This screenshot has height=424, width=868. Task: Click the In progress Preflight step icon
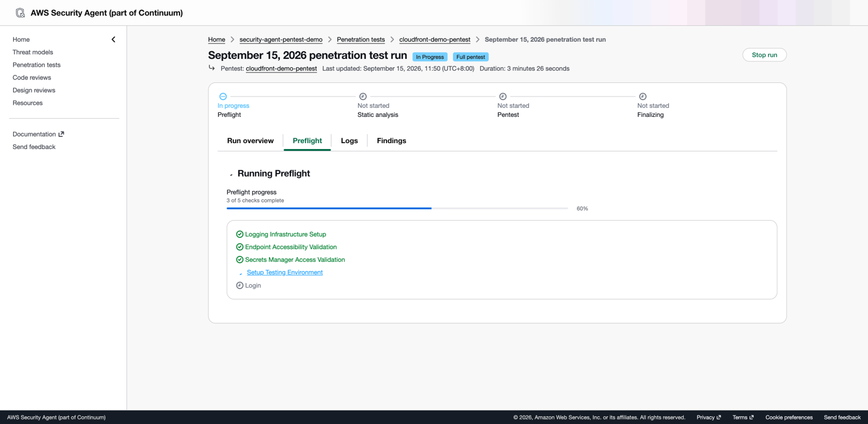[x=223, y=97]
